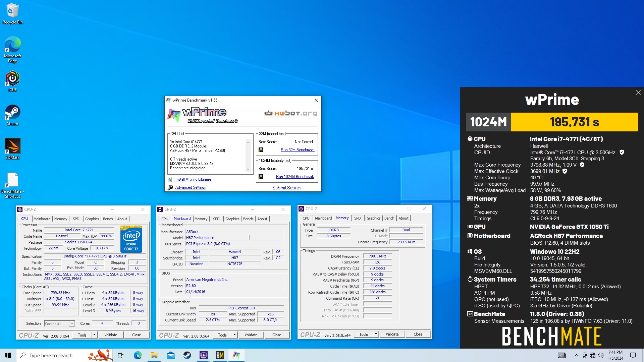Click Validate in Memory CPU-Z window
644x362 pixels.
(x=392, y=334)
